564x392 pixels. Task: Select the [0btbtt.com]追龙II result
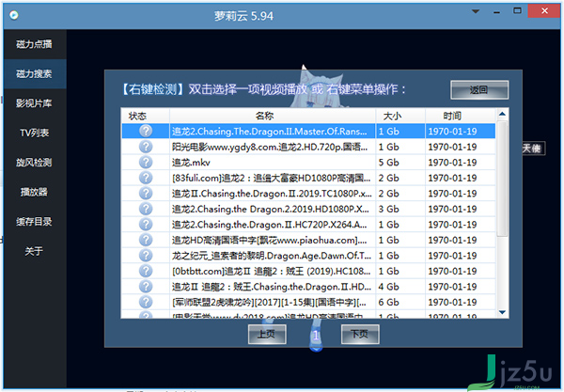click(x=308, y=271)
